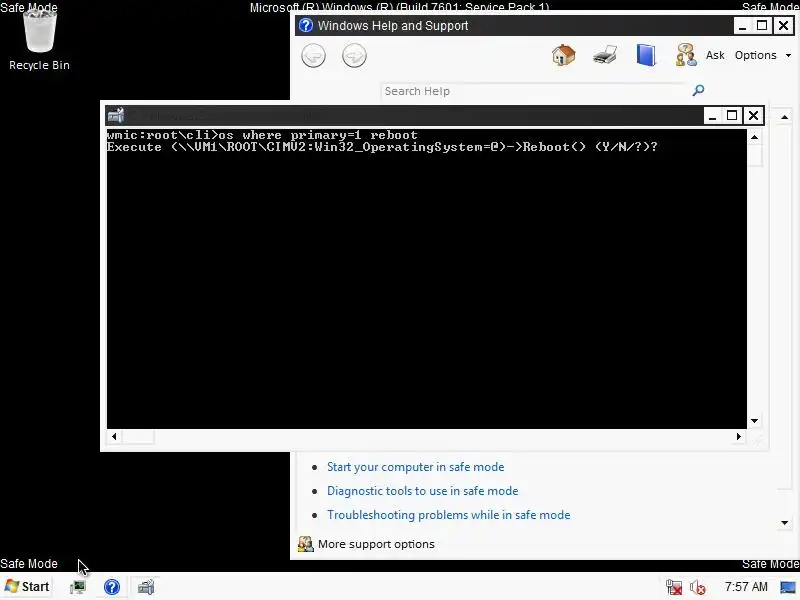Click console horizontal scrollbar right arrow
Screen dimensions: 800x600
(739, 436)
